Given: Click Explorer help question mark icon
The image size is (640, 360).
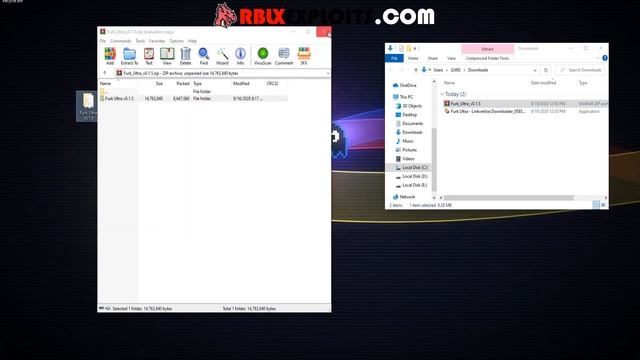Looking at the screenshot, I should 604,58.
